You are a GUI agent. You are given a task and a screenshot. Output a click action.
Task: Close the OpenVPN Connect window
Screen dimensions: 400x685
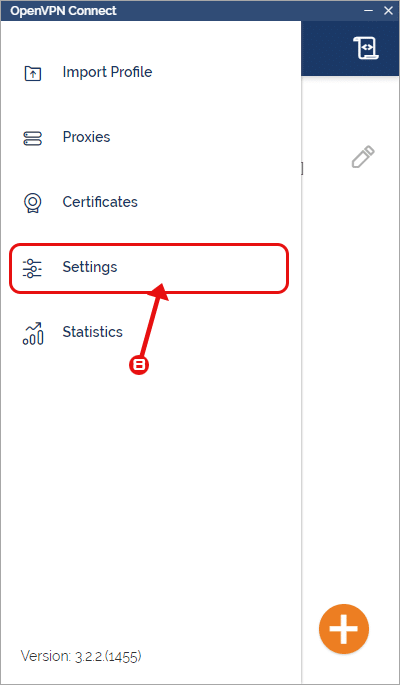388,10
